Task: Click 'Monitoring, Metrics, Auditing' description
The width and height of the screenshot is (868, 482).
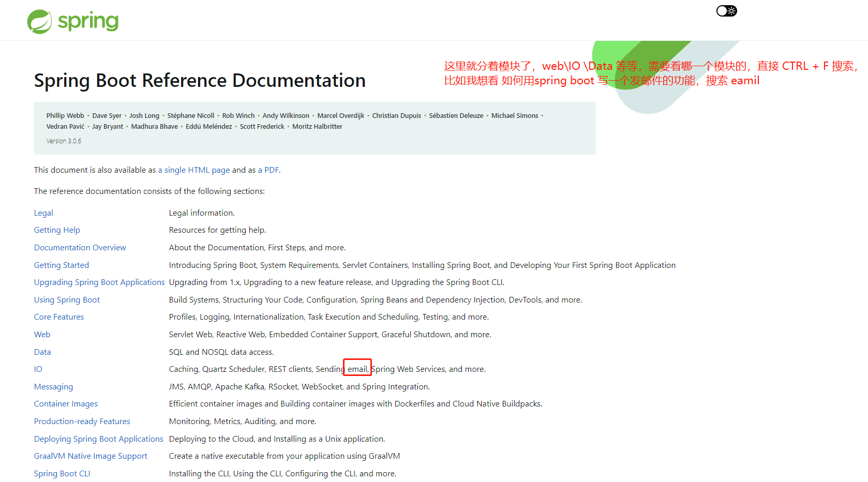Action: pos(242,421)
